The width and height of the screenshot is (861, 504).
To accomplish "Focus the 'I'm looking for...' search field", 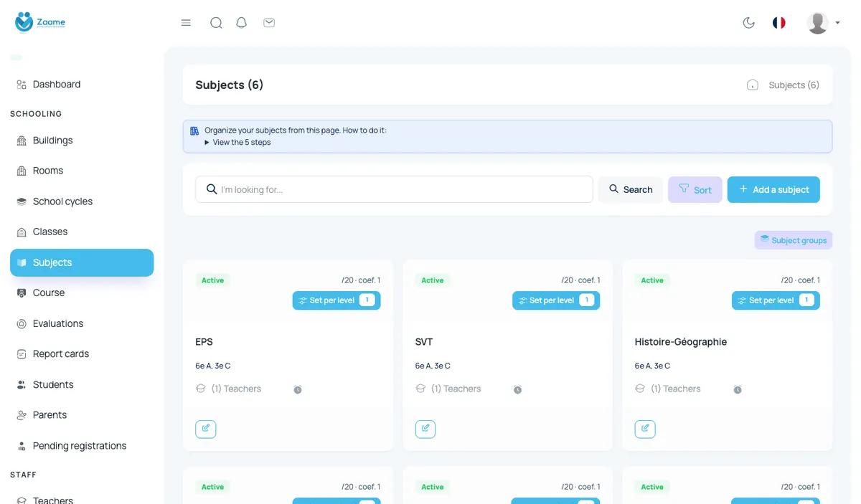I will pos(394,189).
